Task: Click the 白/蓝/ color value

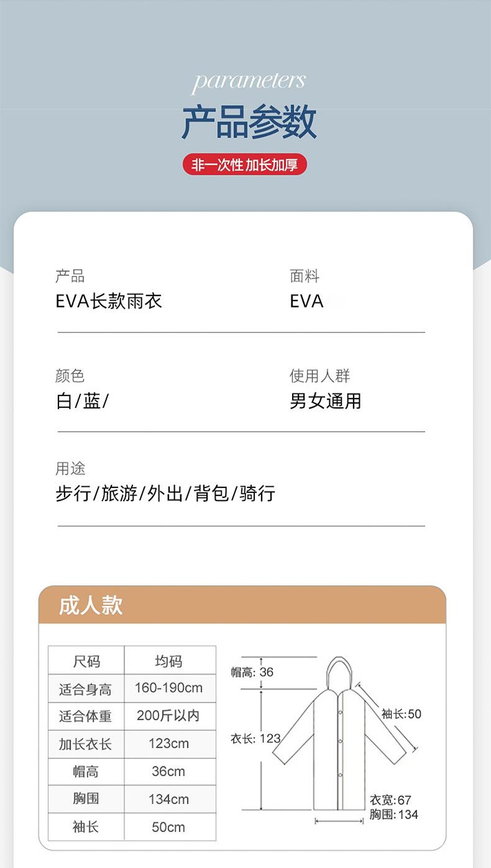Action: [x=82, y=401]
